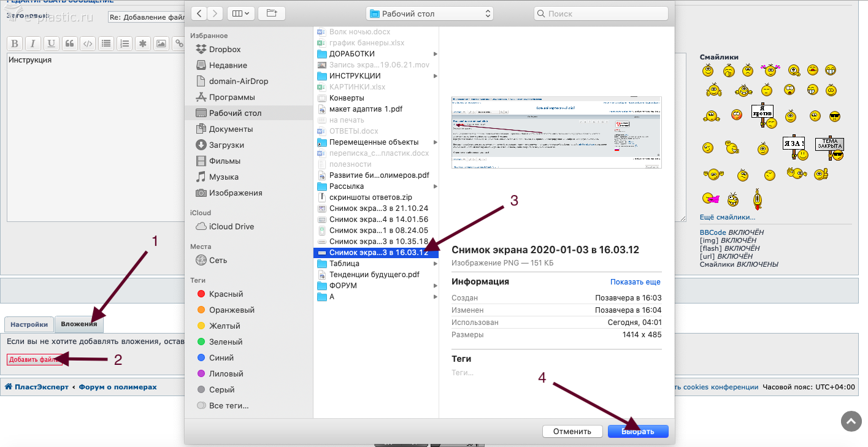
Task: Apply underline formatting in editor
Action: [x=51, y=44]
